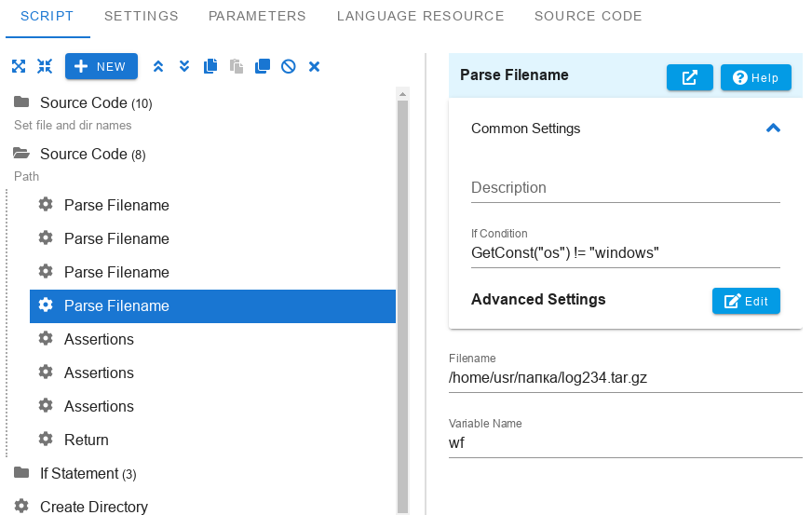Open the Language Resource tab

pos(421,16)
